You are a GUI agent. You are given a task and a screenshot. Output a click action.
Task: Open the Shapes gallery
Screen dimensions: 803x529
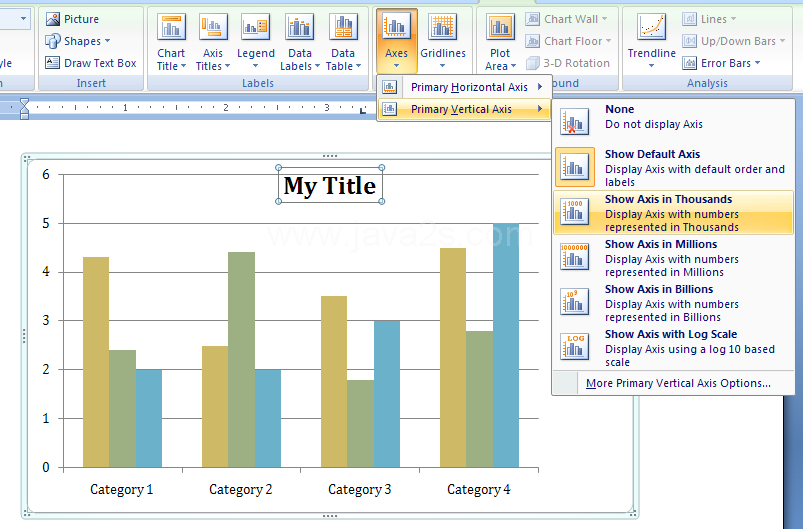point(77,41)
